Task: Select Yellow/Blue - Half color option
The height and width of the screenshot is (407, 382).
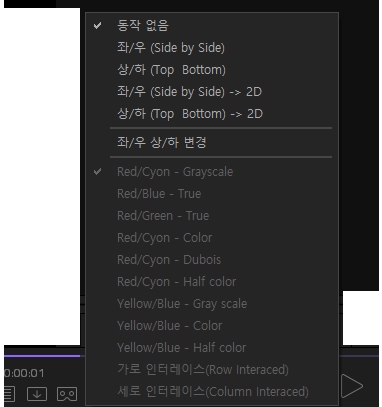Action: pyautogui.click(x=212, y=348)
